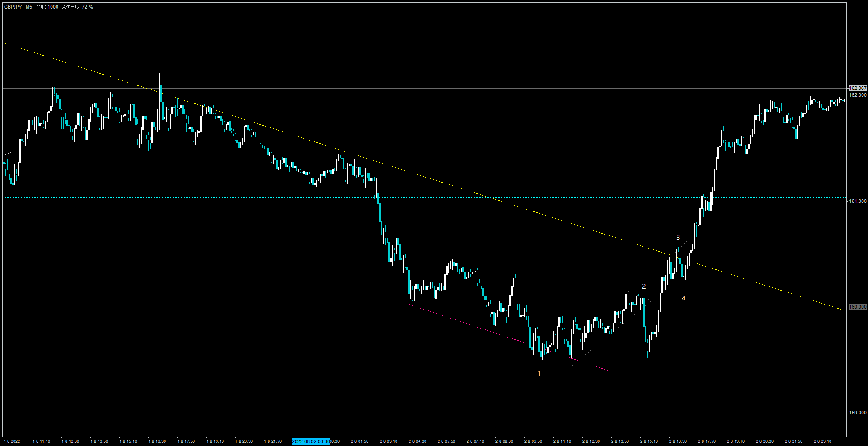Click the '2 8 03:10' time label
This screenshot has width=868, height=446.
coord(388,441)
